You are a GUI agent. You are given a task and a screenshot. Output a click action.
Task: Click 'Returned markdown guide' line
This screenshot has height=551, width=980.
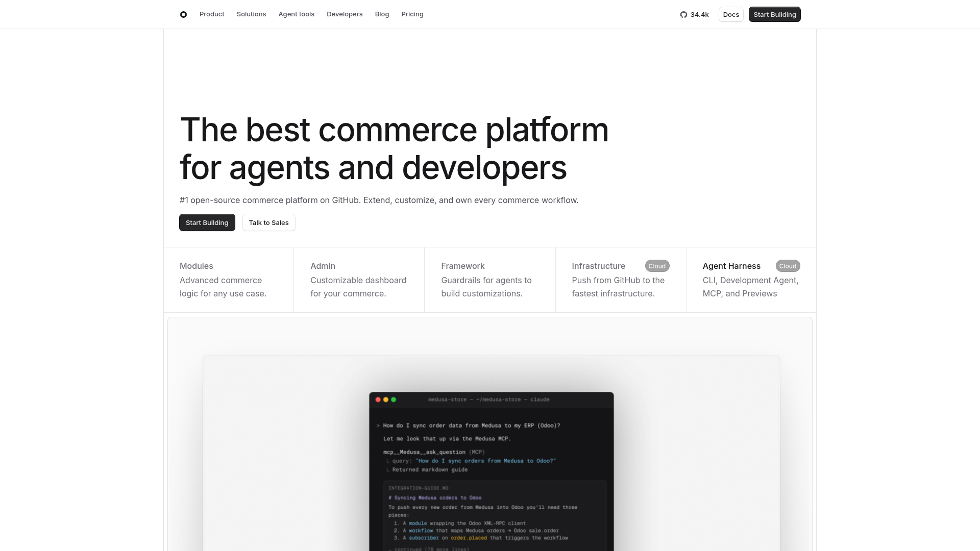pos(430,470)
